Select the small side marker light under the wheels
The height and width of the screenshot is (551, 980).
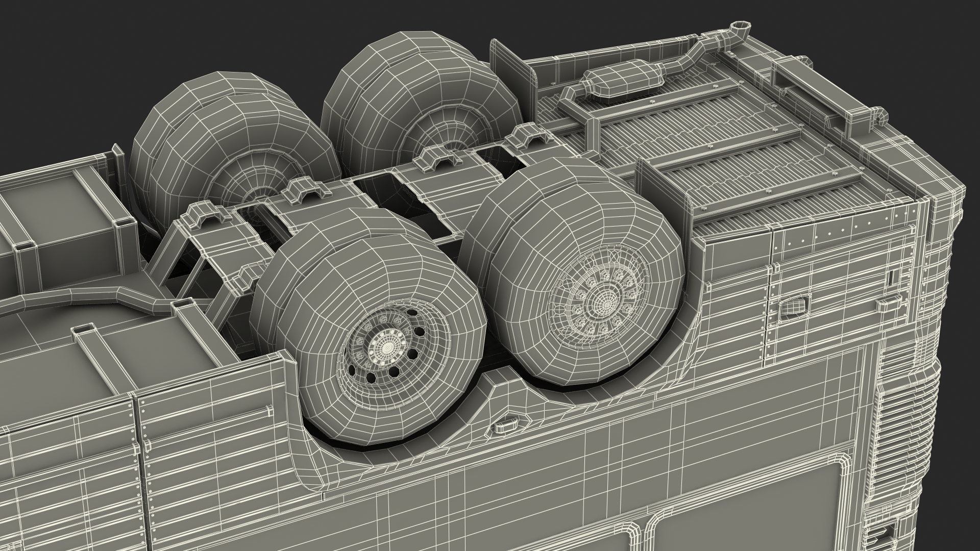(x=505, y=426)
